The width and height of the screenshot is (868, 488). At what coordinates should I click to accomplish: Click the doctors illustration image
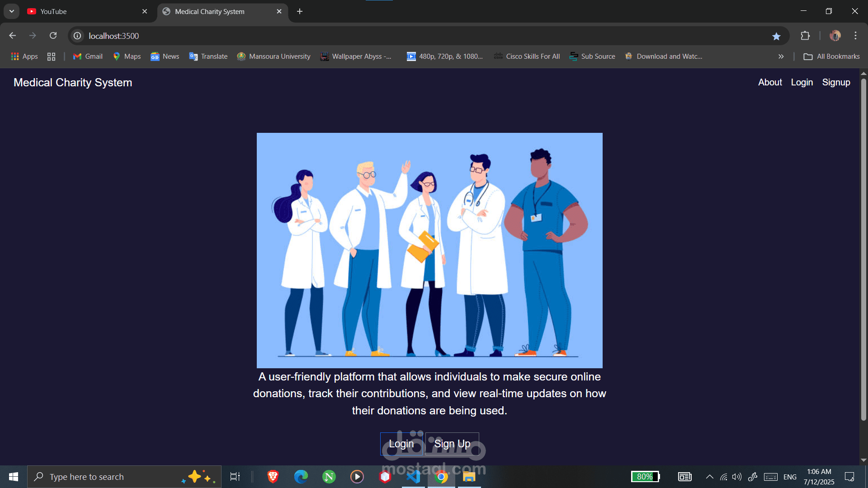tap(429, 250)
